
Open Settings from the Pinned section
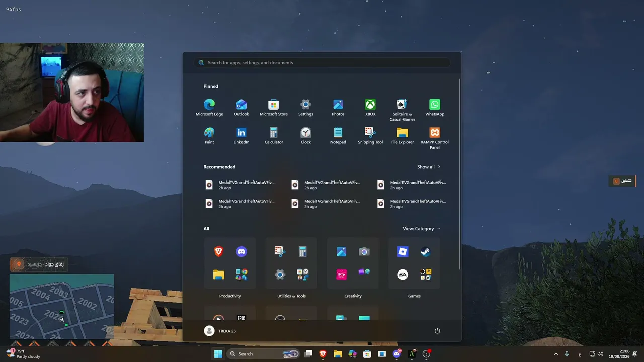coord(306,107)
